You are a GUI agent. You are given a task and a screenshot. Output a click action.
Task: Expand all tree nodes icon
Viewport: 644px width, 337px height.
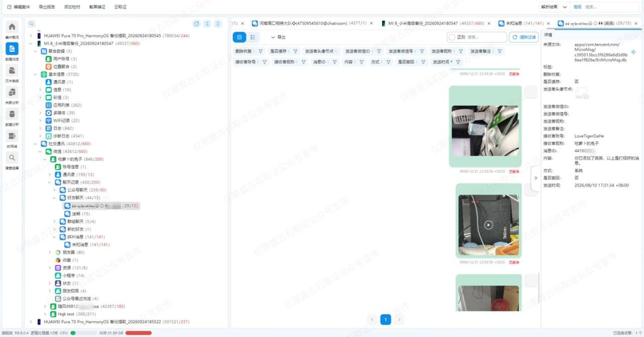(x=218, y=24)
